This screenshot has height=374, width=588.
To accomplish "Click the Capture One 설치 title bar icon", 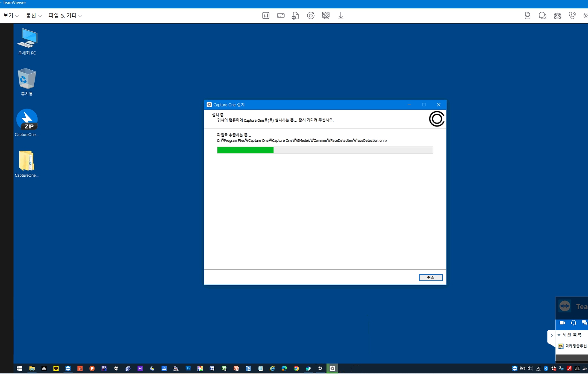I will point(209,105).
